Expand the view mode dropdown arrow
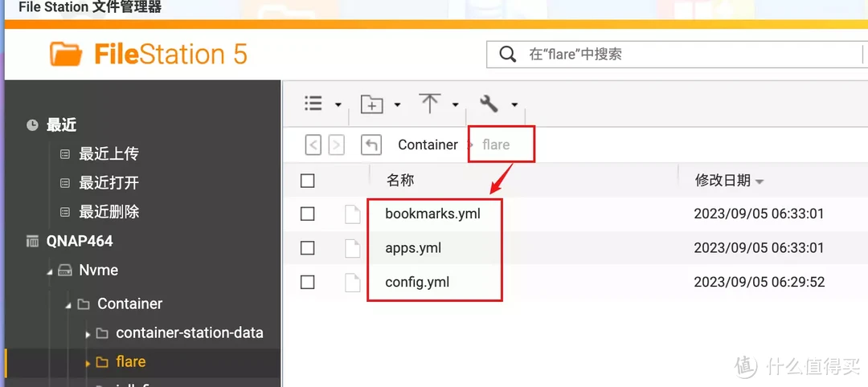 tap(338, 104)
